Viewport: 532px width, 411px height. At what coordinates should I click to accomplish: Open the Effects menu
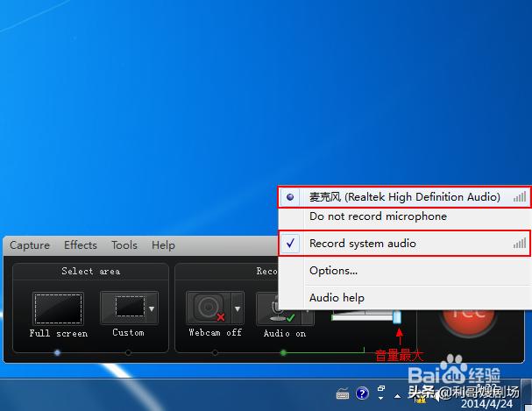point(81,245)
